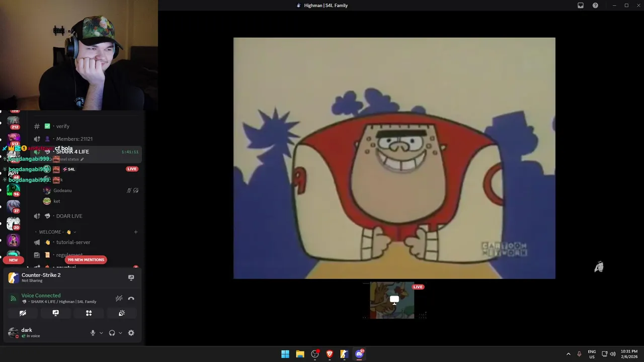This screenshot has height=362, width=644.
Task: Open the purple avatar server icon
Action: (13, 240)
